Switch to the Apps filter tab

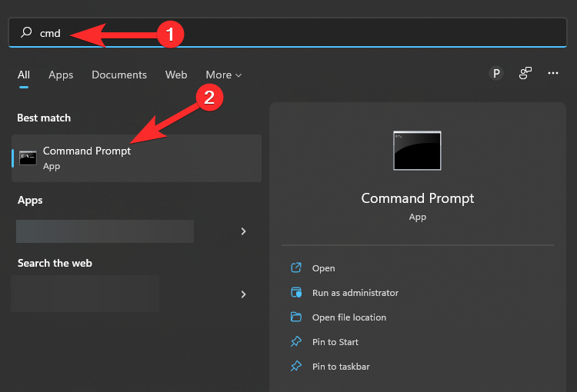click(61, 75)
